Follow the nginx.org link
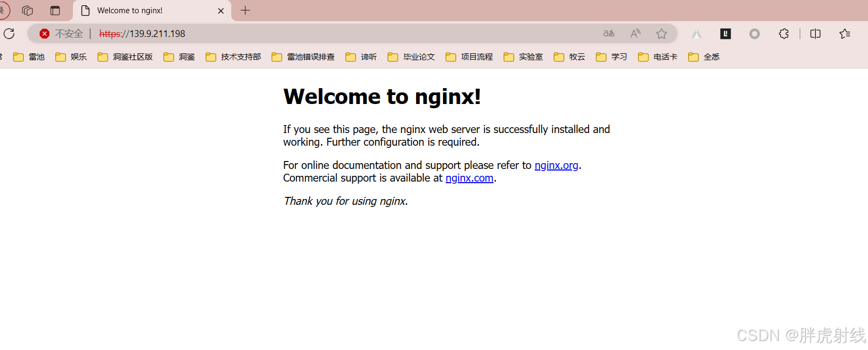 (x=556, y=165)
